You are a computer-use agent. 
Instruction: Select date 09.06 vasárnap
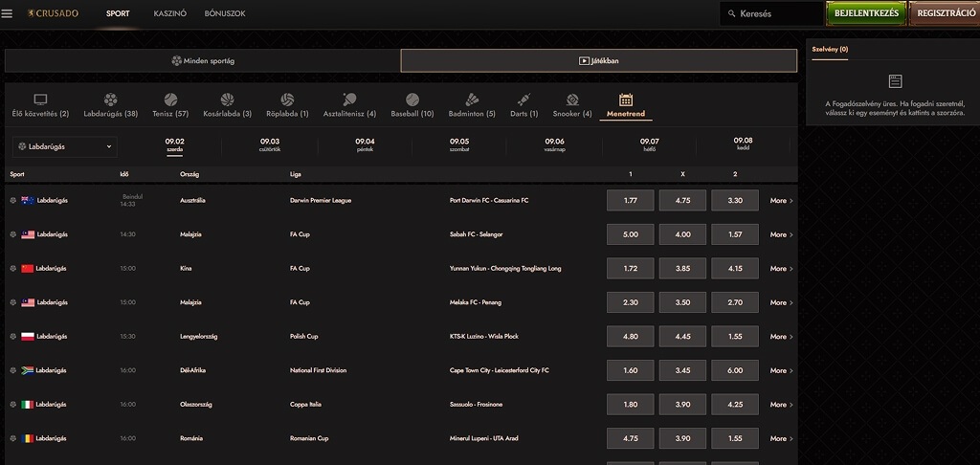coord(554,145)
